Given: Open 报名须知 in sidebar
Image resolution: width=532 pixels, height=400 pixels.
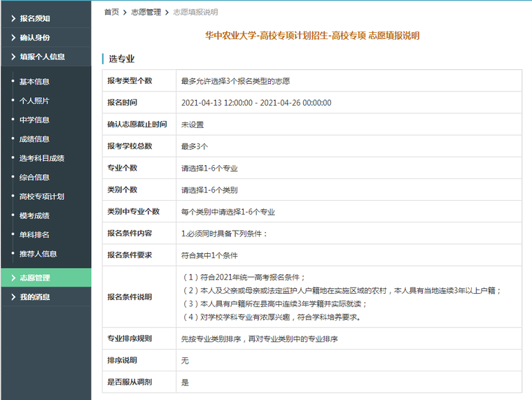Looking at the screenshot, I should coord(34,18).
